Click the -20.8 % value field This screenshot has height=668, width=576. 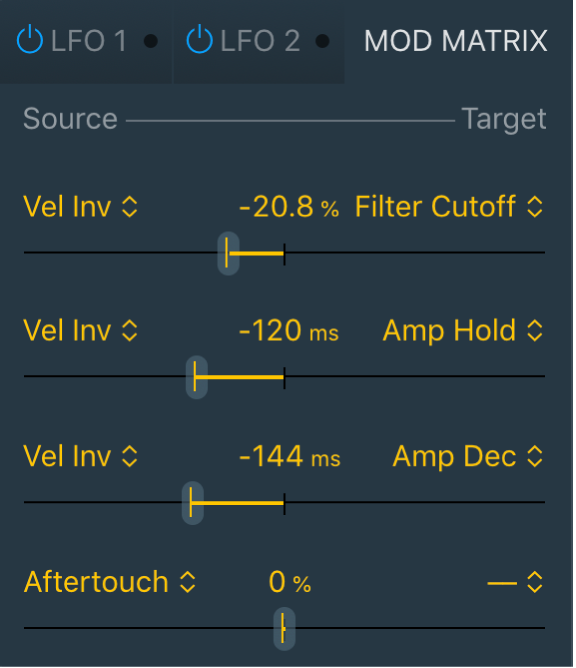click(x=289, y=207)
